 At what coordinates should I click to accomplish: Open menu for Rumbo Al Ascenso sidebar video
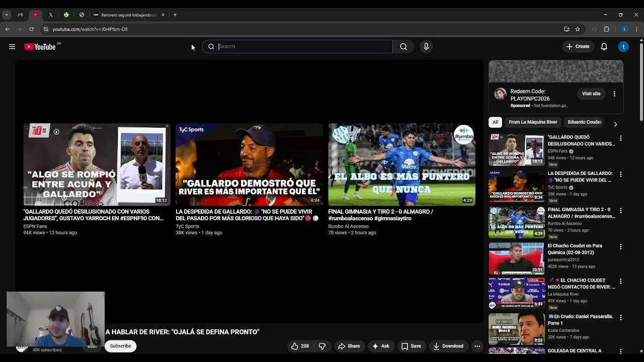[620, 211]
